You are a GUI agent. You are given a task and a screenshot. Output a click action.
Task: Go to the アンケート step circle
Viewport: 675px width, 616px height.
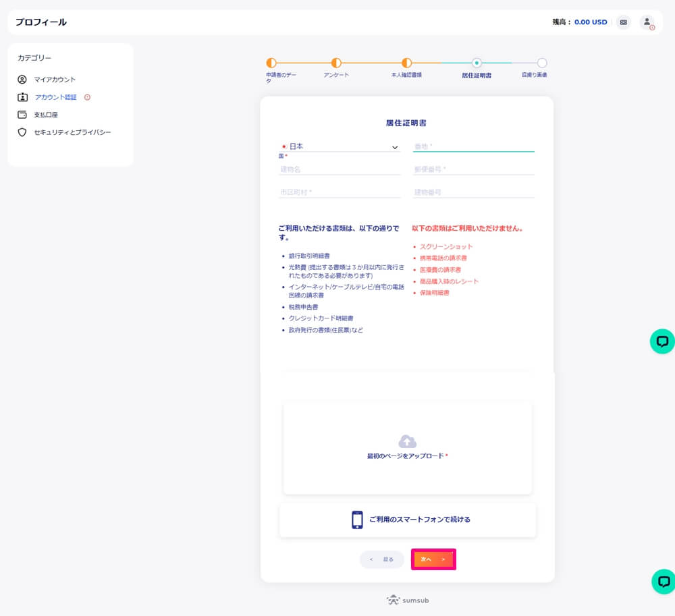coord(336,63)
